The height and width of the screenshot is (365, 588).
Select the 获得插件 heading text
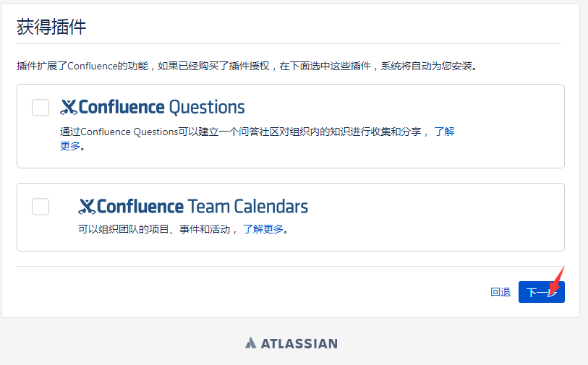(51, 27)
